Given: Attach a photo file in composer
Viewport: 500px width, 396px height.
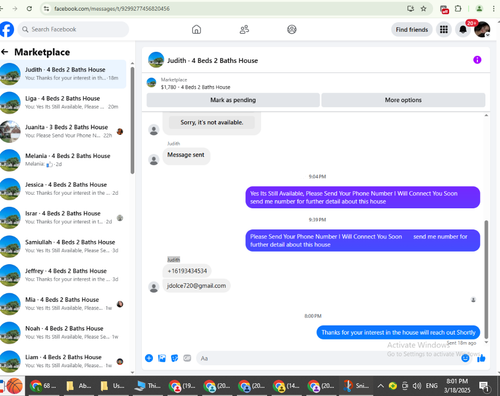Looking at the screenshot, I should tap(162, 358).
